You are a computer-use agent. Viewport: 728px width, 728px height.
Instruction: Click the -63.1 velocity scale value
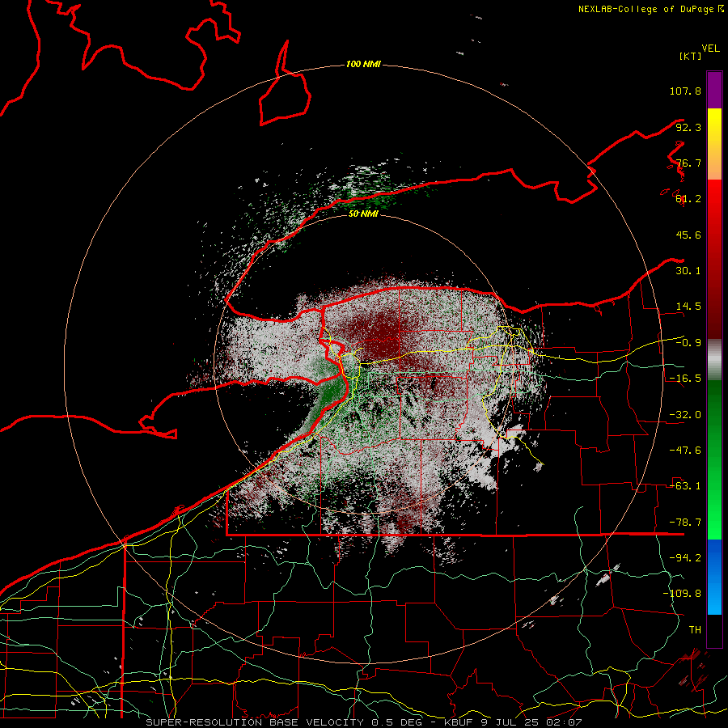point(685,486)
